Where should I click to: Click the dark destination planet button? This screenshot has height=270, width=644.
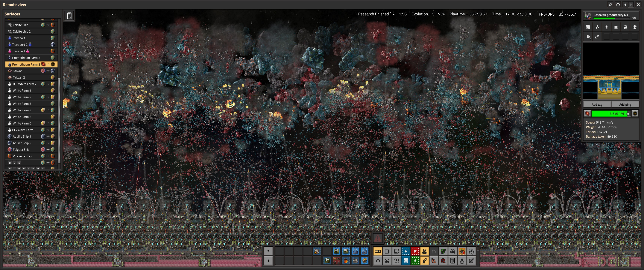pos(635,113)
